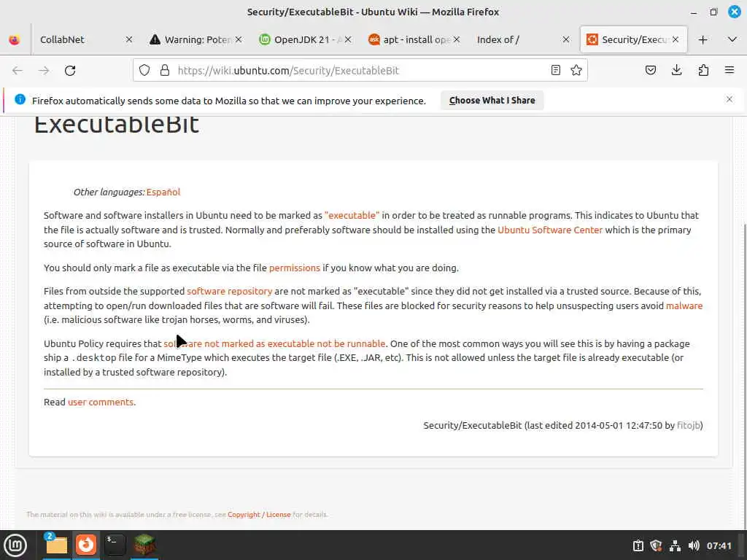This screenshot has width=747, height=560.
Task: Click the URL address bar
Action: pos(360,71)
